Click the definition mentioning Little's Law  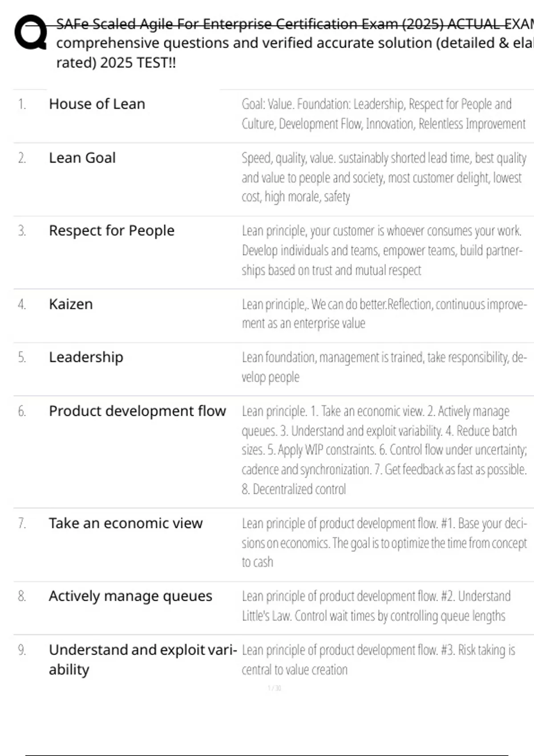coord(376,606)
